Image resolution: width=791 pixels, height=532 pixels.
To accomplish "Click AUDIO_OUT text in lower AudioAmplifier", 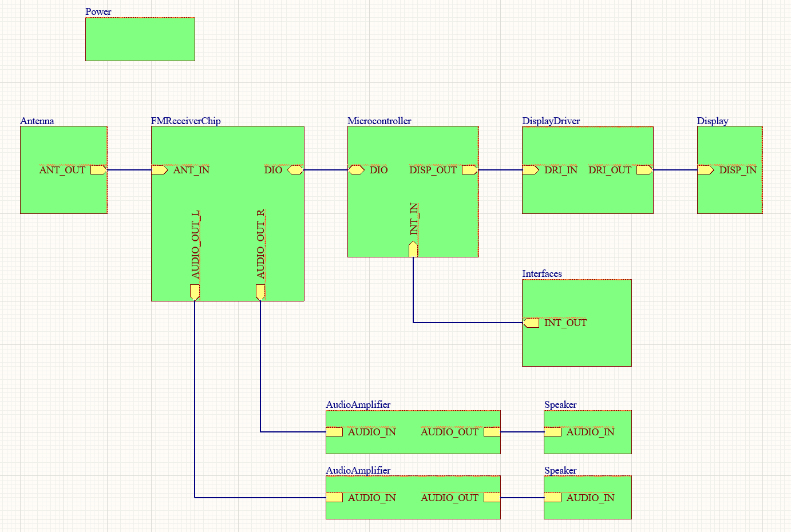I will point(450,498).
